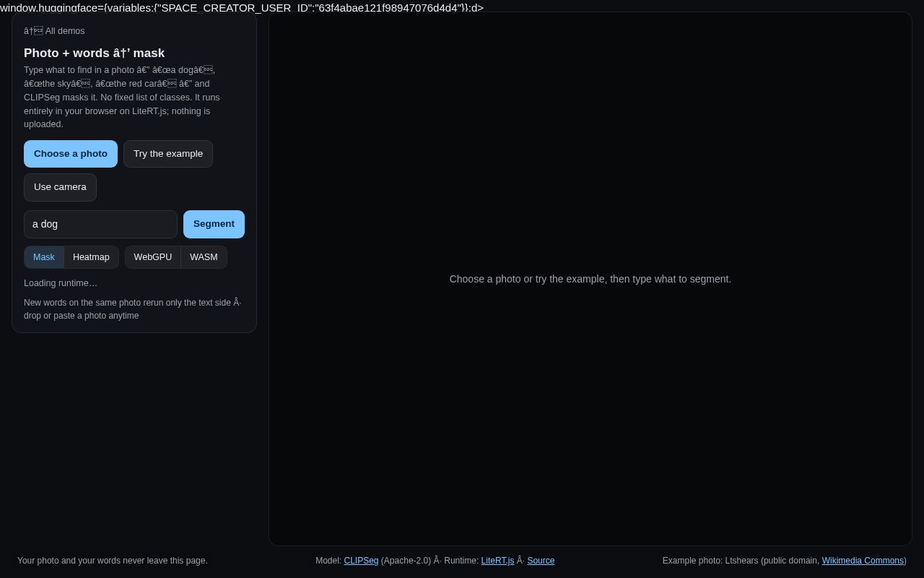Image resolution: width=924 pixels, height=578 pixels.
Task: Click the empty preview placeholder message
Action: [590, 279]
